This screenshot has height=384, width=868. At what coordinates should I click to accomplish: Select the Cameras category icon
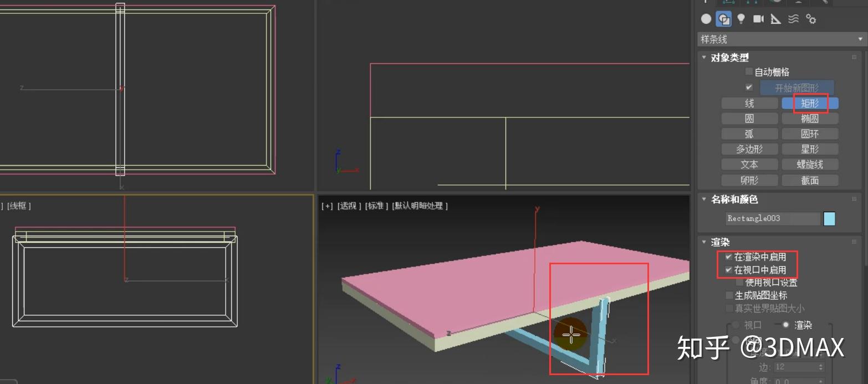(x=758, y=19)
